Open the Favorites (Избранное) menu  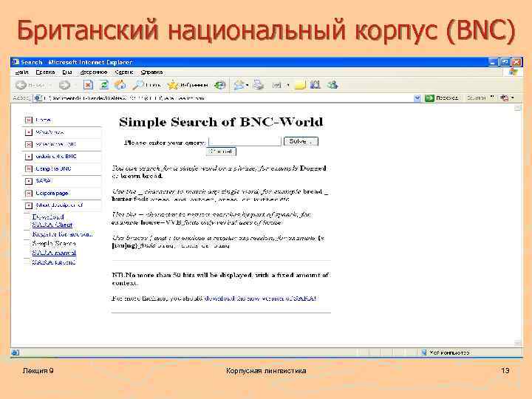pyautogui.click(x=94, y=72)
